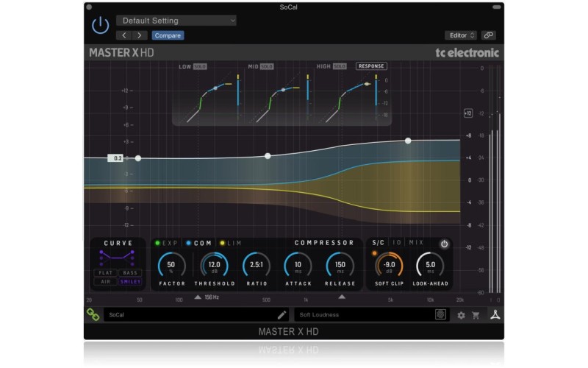Click the high crossover frequency triangle marker
This screenshot has height=368, width=588.
[342, 297]
